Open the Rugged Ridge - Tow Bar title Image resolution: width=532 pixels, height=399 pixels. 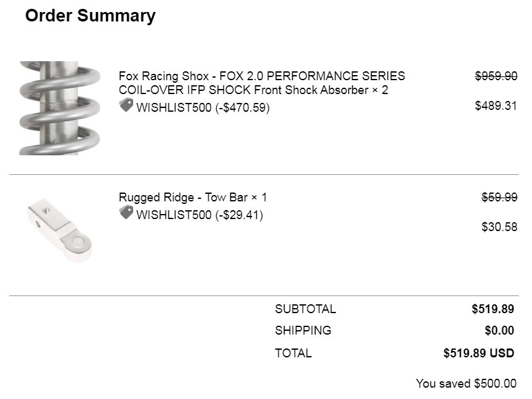tap(192, 197)
